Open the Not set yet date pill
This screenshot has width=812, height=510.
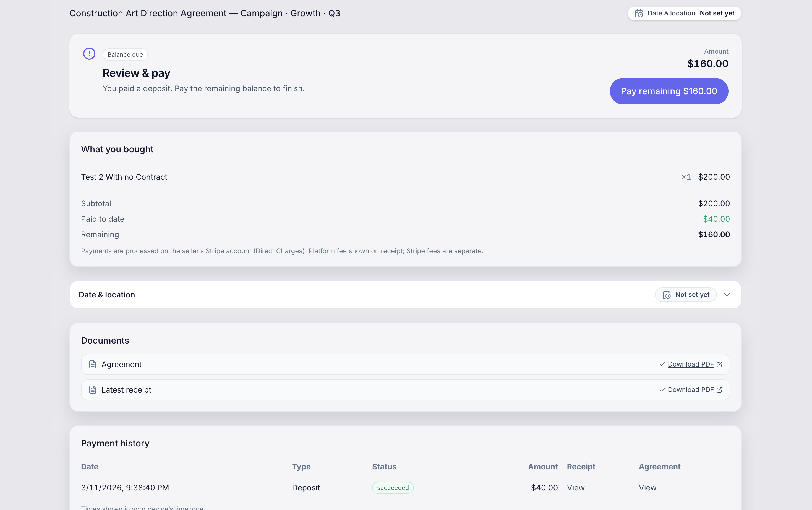(x=686, y=295)
